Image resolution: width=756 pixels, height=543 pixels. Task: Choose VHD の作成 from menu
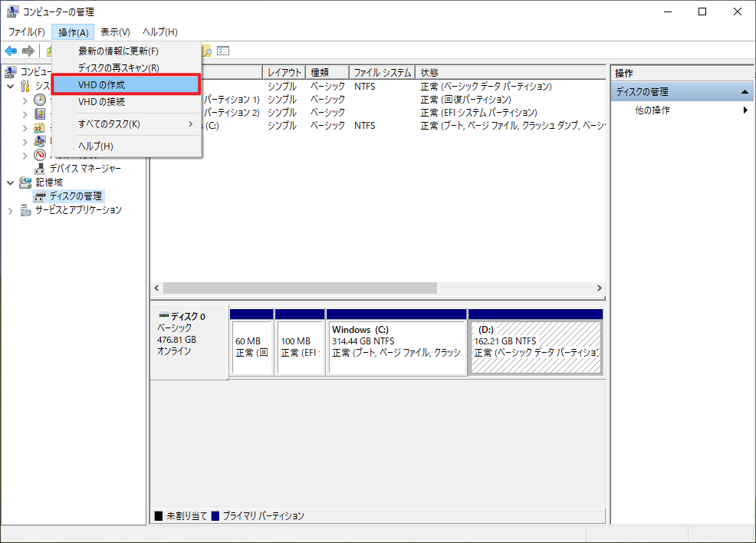[101, 84]
